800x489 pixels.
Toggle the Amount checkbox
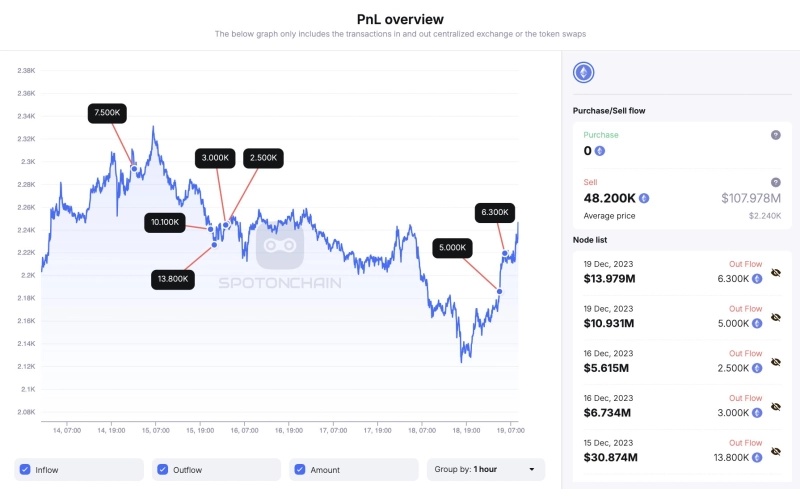[299, 469]
